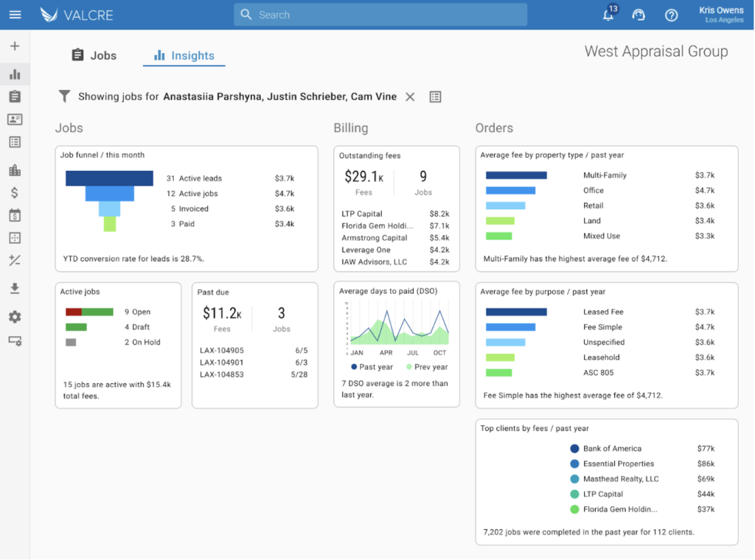Click the $29.1k outstanding fees total
This screenshot has width=755, height=560.
click(364, 177)
